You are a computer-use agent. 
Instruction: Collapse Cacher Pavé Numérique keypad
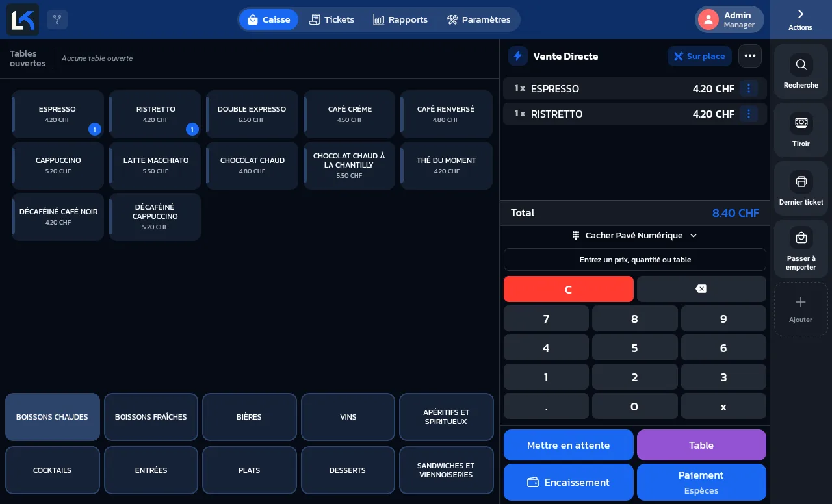634,235
